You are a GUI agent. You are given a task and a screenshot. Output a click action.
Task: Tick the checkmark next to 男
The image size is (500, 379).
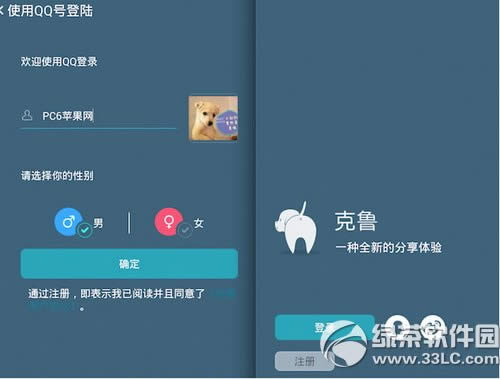click(x=85, y=230)
